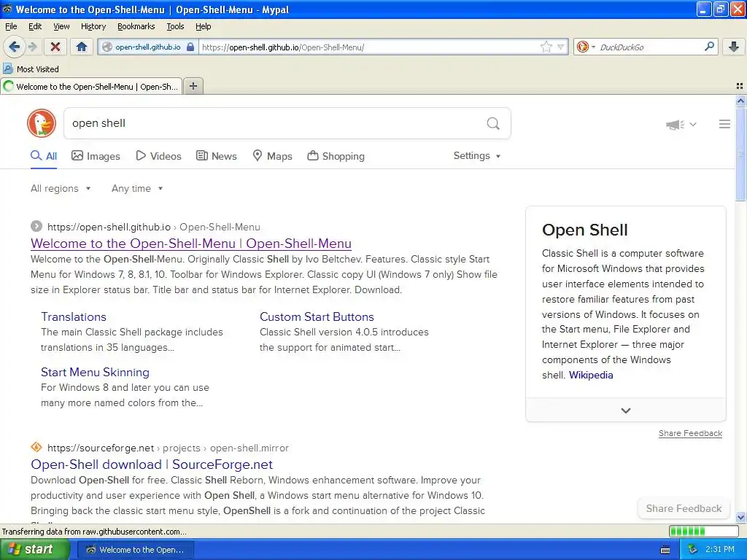The width and height of the screenshot is (747, 560).
Task: Switch to the Videos search tab
Action: click(x=158, y=156)
